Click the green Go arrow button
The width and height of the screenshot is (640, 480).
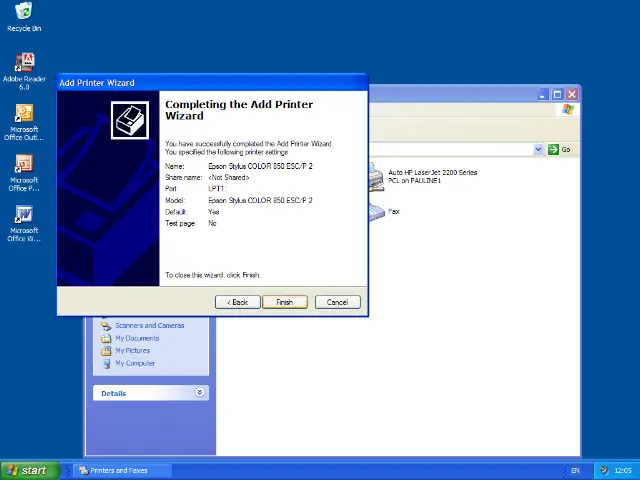point(553,150)
